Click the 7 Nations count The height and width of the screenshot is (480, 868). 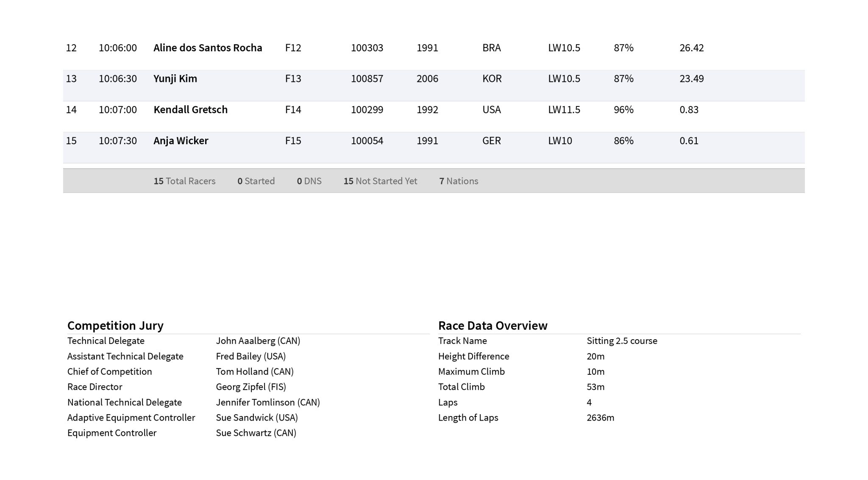click(459, 181)
